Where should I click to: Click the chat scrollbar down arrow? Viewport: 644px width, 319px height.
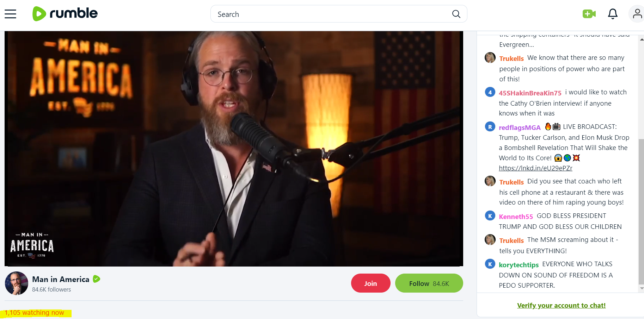click(x=642, y=288)
